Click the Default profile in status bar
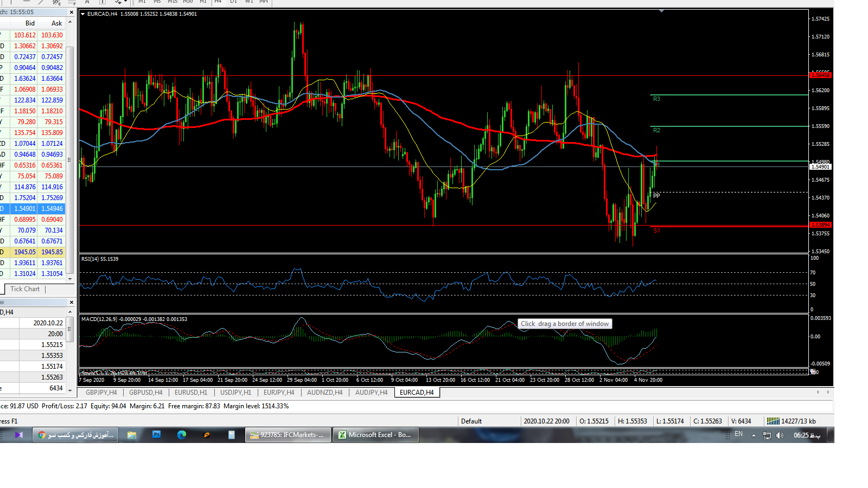This screenshot has height=488, width=868. coord(471,421)
